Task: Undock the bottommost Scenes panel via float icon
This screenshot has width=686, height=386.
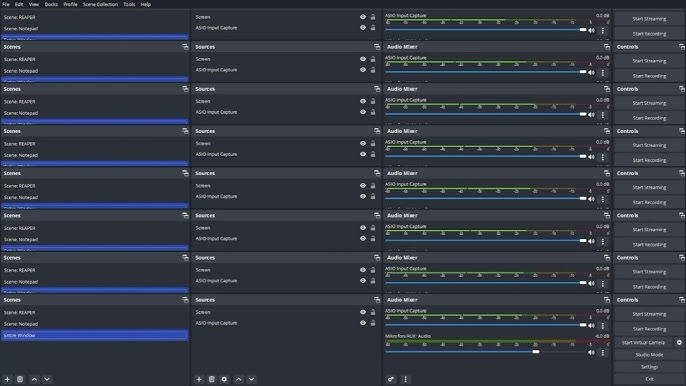Action: pos(185,300)
